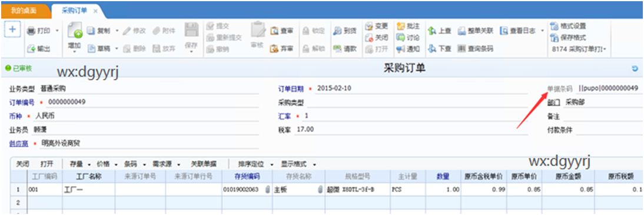Viewport: 644px width, 215px height.
Task: Open the 需求源 demand source menu
Action: (166, 164)
